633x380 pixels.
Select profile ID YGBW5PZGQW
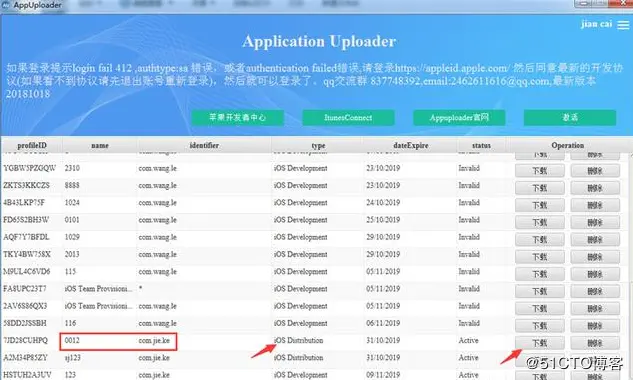[x=29, y=168]
